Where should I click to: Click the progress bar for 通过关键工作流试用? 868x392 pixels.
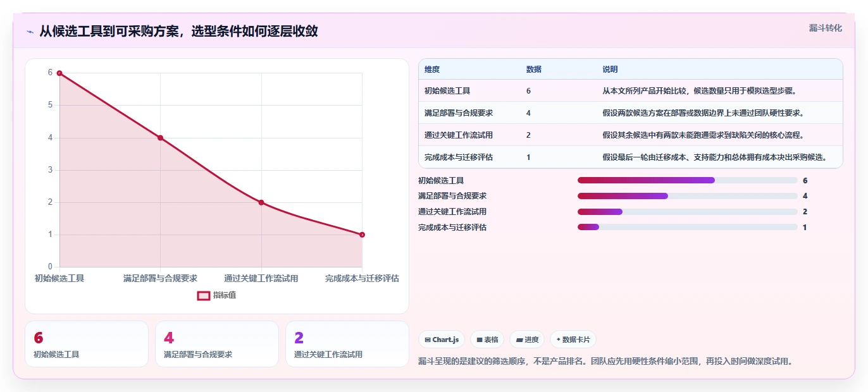[687, 212]
